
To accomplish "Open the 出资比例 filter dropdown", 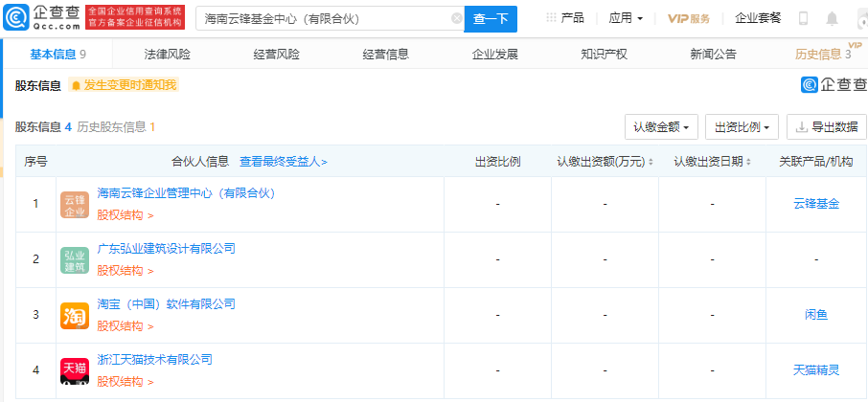I will [742, 126].
